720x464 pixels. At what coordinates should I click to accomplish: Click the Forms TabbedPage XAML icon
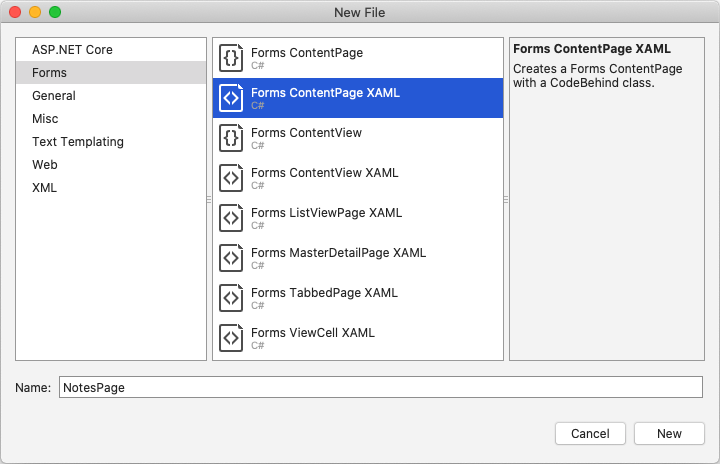(x=231, y=298)
